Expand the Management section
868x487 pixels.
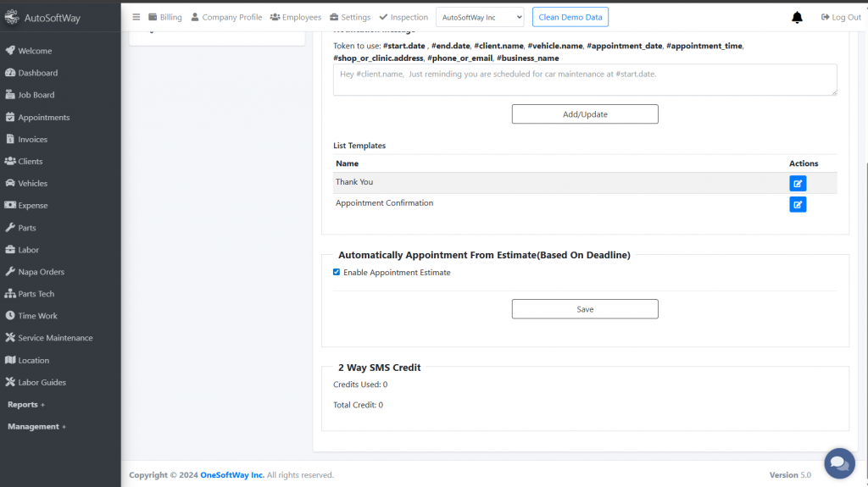click(36, 426)
